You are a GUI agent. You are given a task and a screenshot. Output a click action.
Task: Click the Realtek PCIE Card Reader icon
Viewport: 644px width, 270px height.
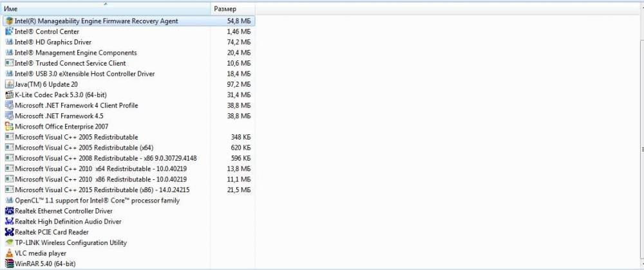9,232
